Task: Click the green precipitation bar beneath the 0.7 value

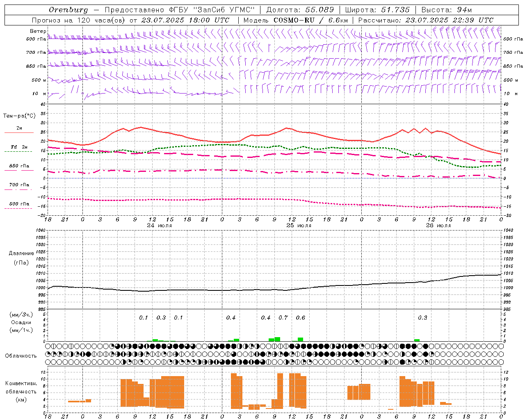Action: (x=278, y=339)
